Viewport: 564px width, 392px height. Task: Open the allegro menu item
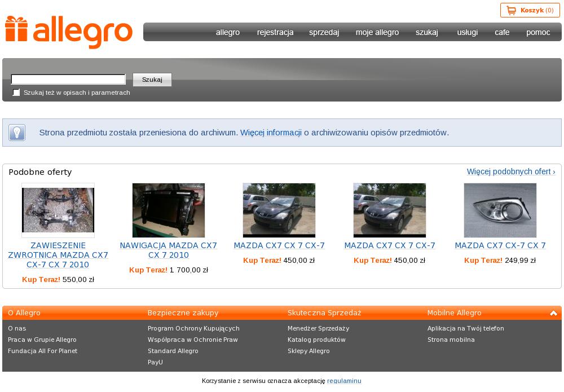[x=228, y=32]
